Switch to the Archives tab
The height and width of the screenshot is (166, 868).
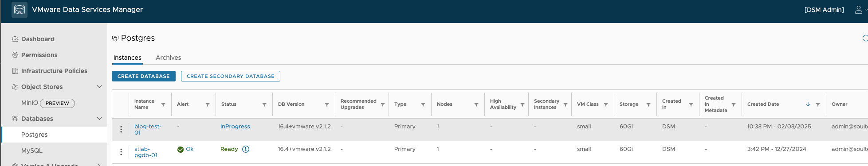click(169, 58)
